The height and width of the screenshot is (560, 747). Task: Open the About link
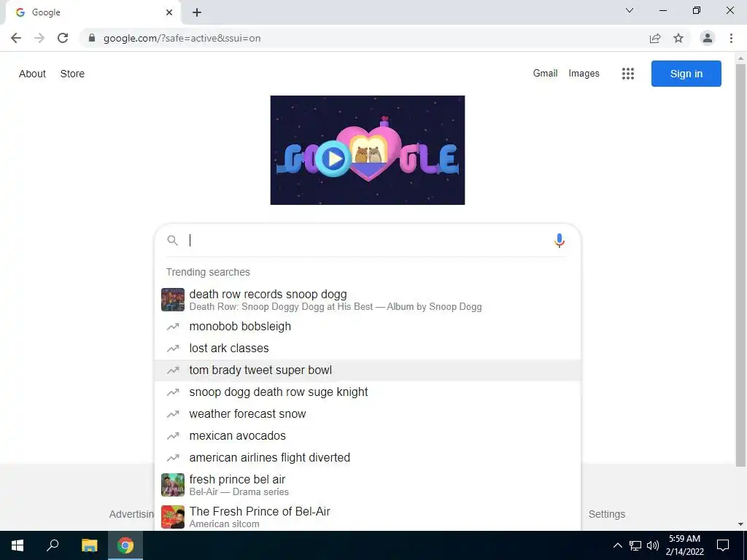point(32,74)
